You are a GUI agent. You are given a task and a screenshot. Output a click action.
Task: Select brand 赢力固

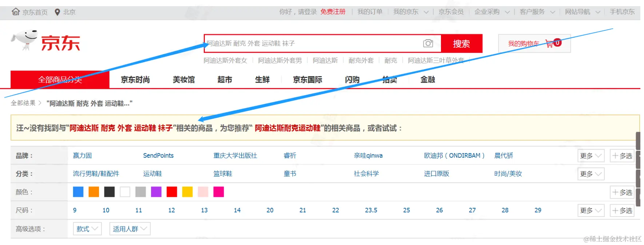[x=82, y=155]
